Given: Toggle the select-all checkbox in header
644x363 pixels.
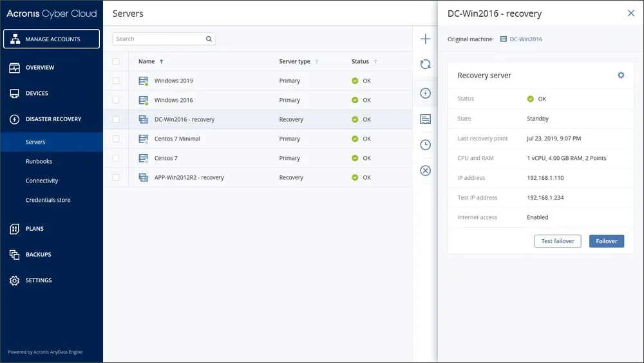Looking at the screenshot, I should (116, 62).
